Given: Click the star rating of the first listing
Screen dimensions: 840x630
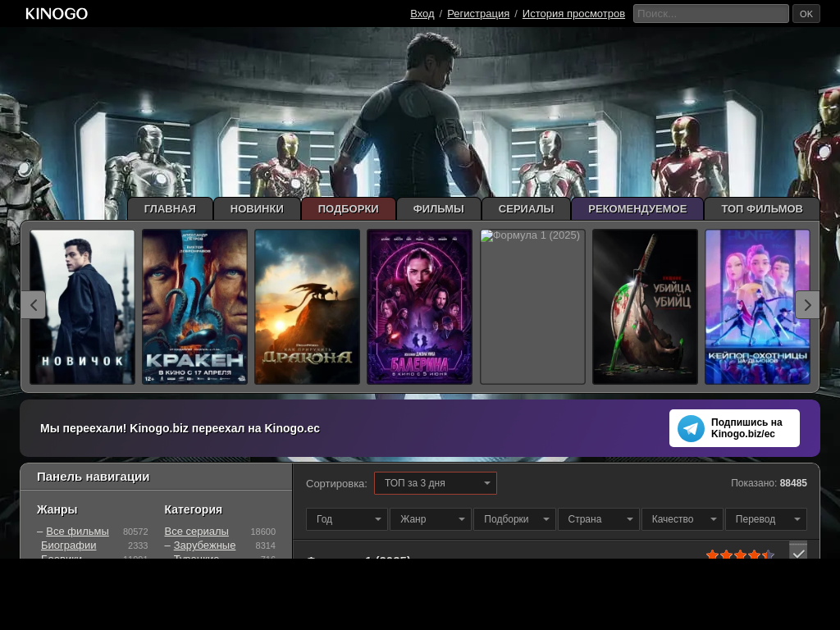Looking at the screenshot, I should click(740, 555).
